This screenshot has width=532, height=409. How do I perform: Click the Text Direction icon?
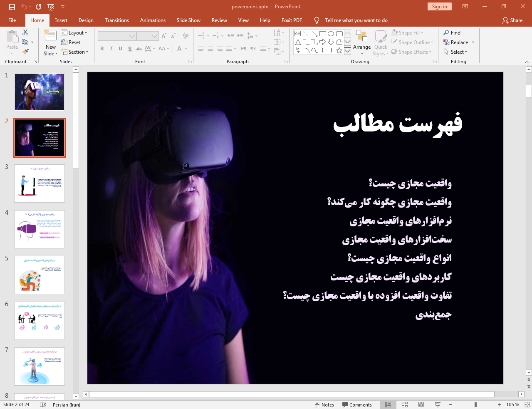pyautogui.click(x=278, y=33)
